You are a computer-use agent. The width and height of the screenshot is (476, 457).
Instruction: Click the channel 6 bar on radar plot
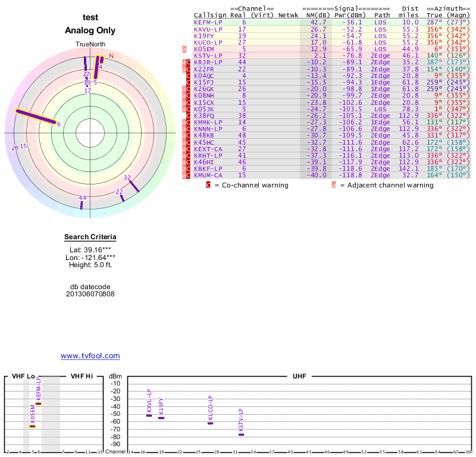click(36, 117)
